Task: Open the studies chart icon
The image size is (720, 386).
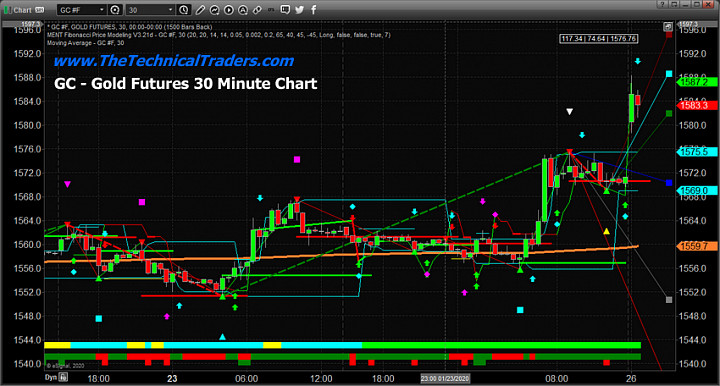Action: click(214, 10)
